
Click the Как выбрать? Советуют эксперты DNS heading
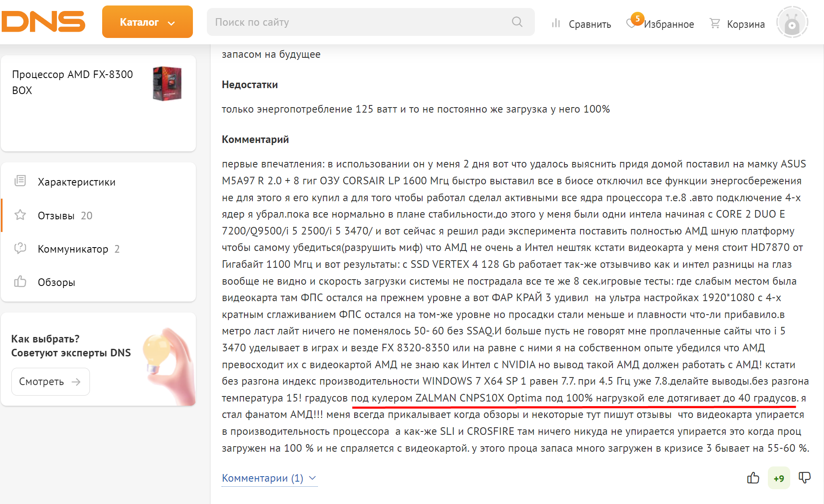[x=71, y=346]
